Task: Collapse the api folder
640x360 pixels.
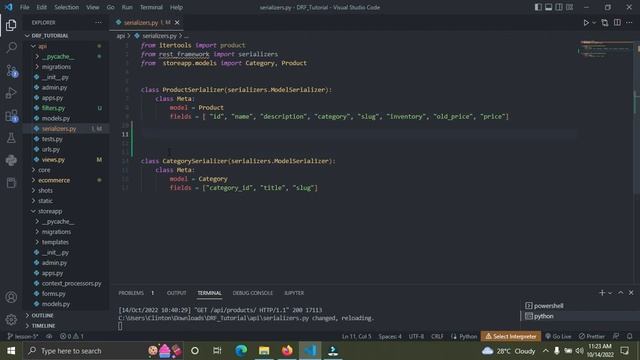Action: point(42,46)
